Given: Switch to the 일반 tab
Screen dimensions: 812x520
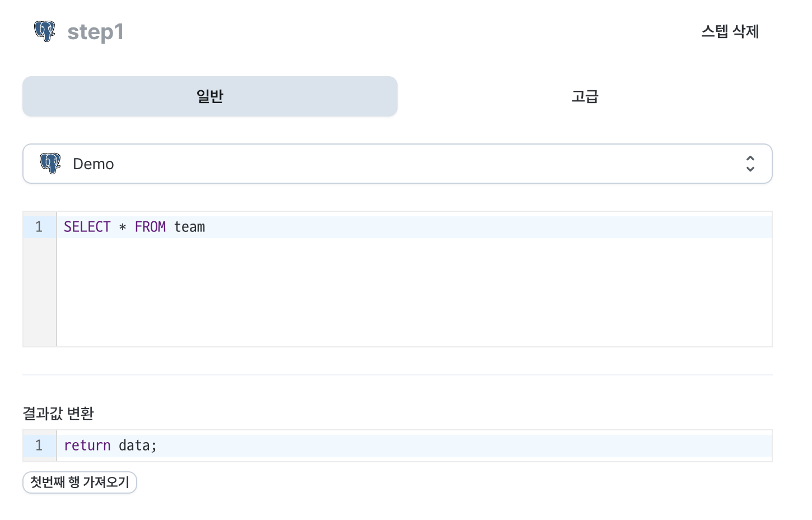Looking at the screenshot, I should pyautogui.click(x=210, y=96).
